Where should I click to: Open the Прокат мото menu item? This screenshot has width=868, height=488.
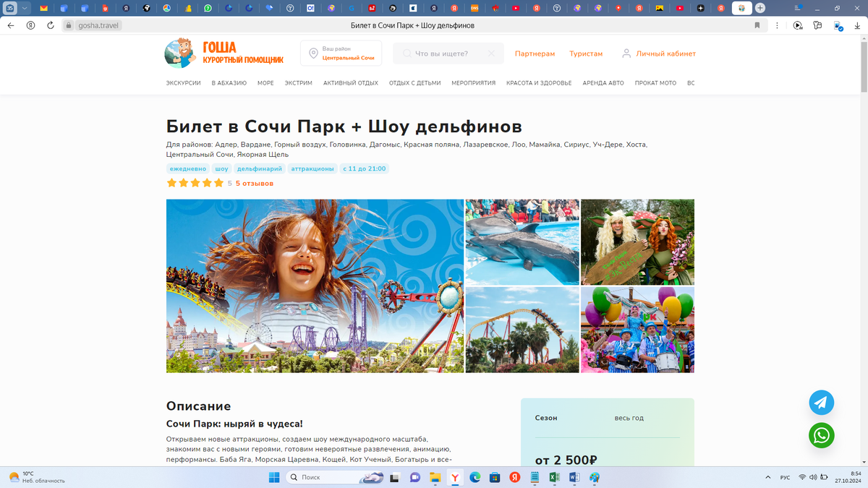[x=655, y=83]
